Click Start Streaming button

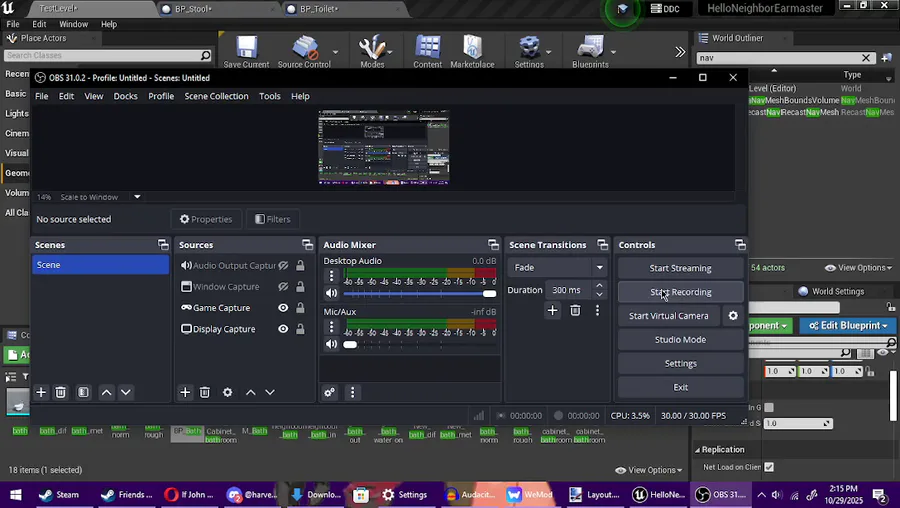point(680,268)
